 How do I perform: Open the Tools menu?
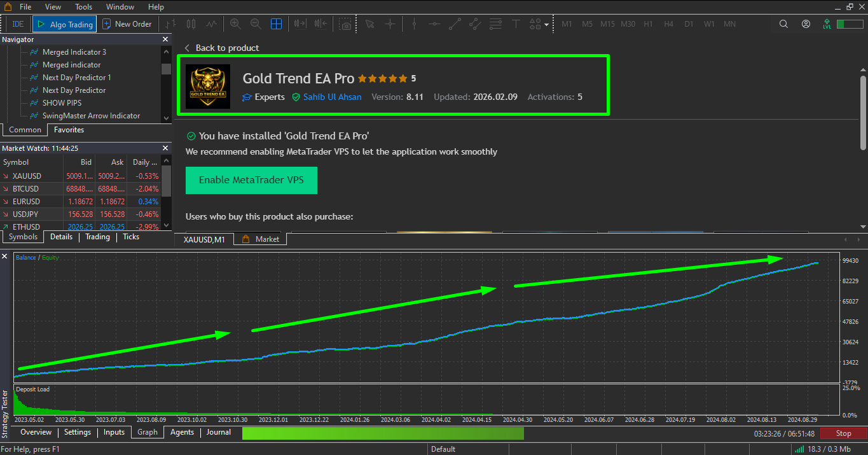click(84, 7)
